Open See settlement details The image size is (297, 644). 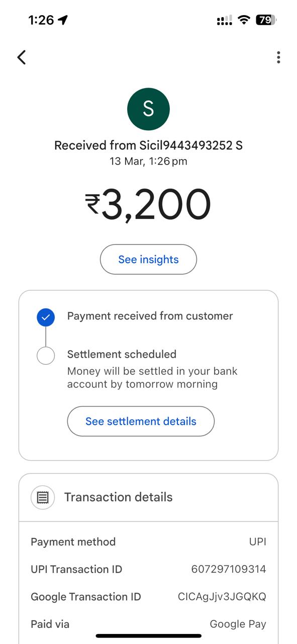(x=141, y=421)
